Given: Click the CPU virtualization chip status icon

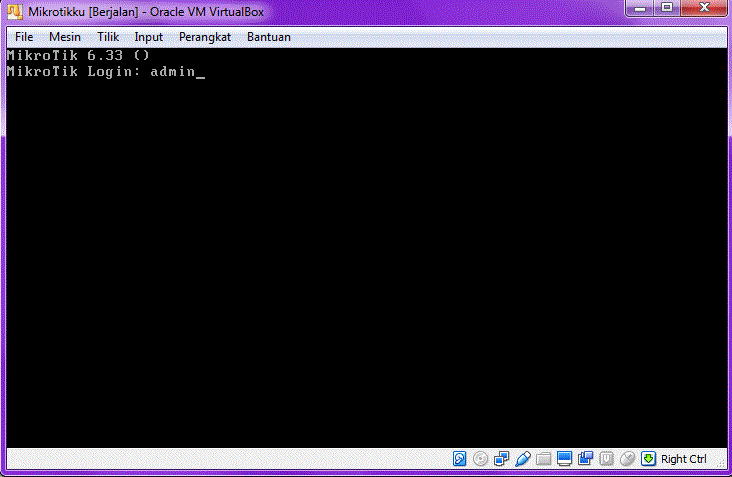Looking at the screenshot, I should (606, 459).
